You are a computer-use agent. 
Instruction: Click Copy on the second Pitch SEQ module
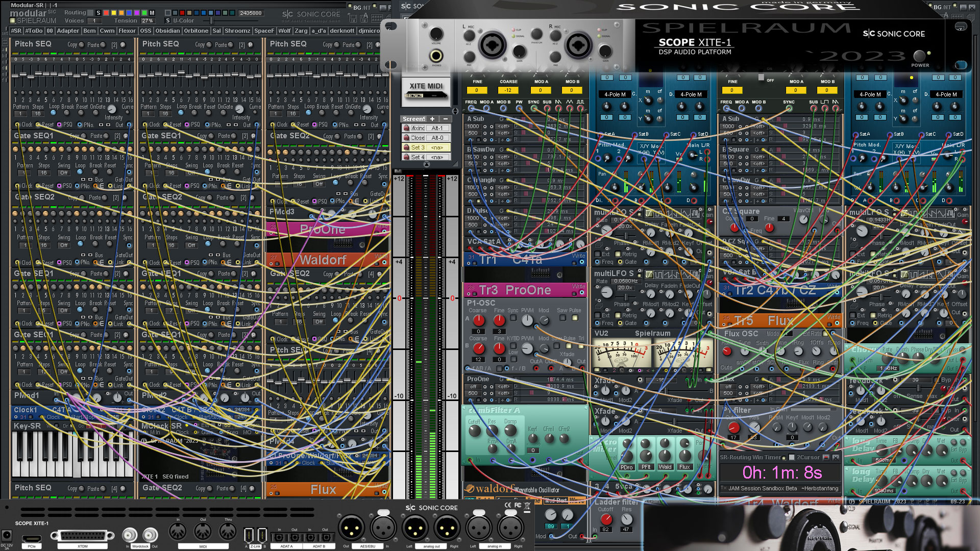209,45
